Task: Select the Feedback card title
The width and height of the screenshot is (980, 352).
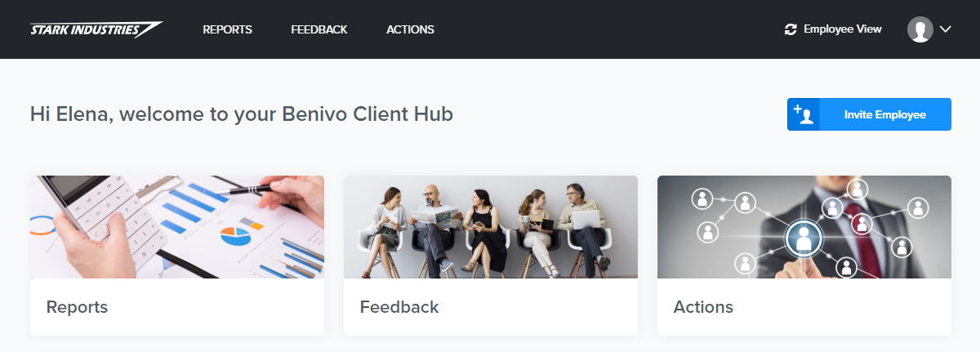Action: click(x=399, y=307)
